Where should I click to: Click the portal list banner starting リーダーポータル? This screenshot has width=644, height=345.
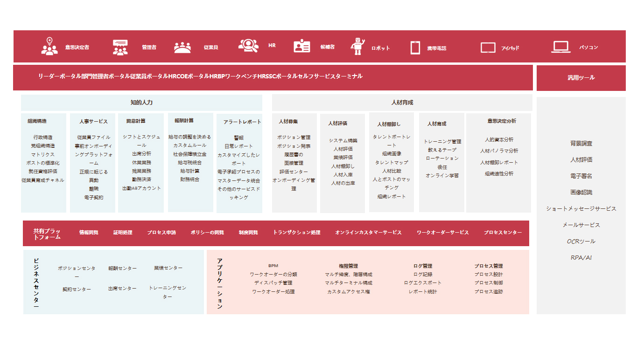point(273,77)
